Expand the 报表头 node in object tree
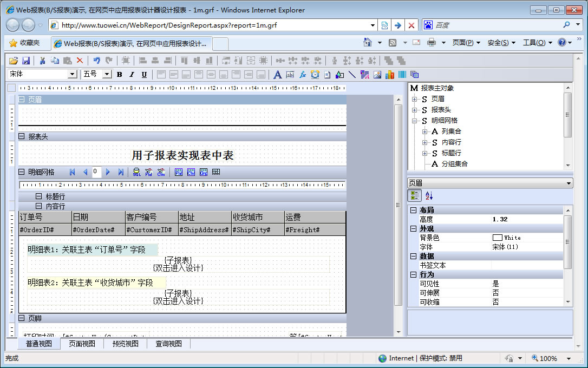The image size is (588, 368). [415, 110]
